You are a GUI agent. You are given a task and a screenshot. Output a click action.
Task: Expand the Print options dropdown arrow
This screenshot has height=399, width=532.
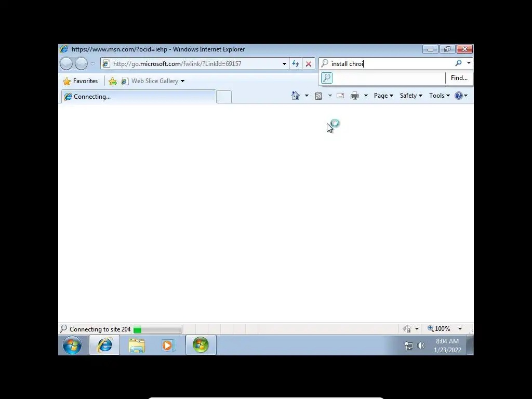[x=366, y=96]
